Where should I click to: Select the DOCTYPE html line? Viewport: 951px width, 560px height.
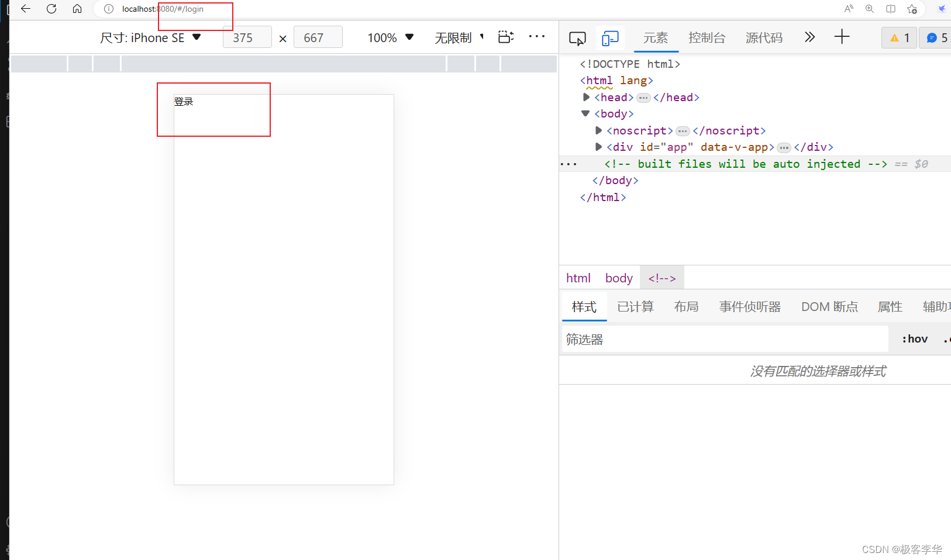click(630, 64)
